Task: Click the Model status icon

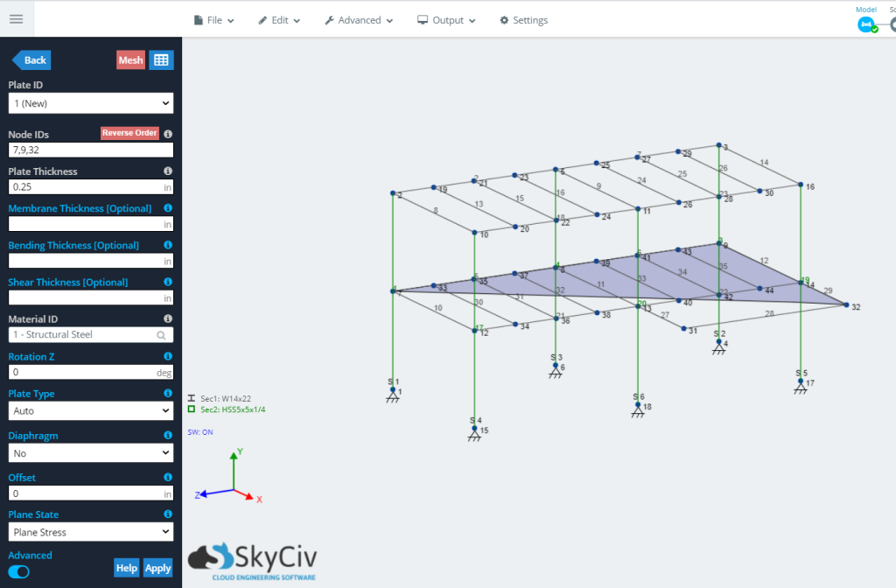Action: (867, 24)
